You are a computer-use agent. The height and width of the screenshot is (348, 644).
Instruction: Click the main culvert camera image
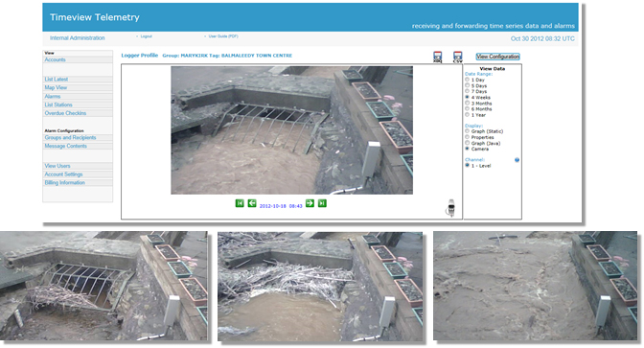coord(291,130)
